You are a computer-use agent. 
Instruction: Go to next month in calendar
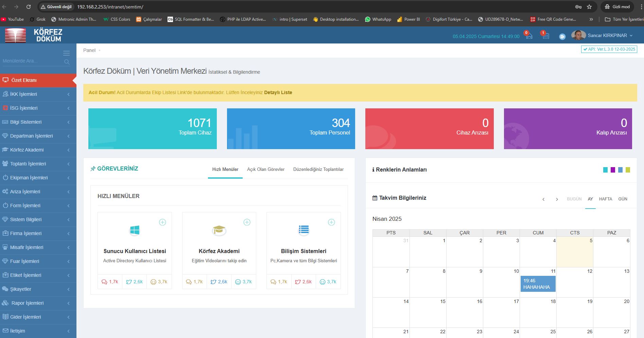coord(557,199)
